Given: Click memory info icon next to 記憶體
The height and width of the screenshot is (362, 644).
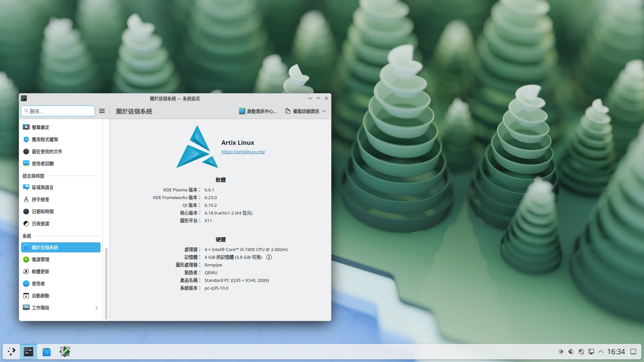Looking at the screenshot, I should [269, 257].
